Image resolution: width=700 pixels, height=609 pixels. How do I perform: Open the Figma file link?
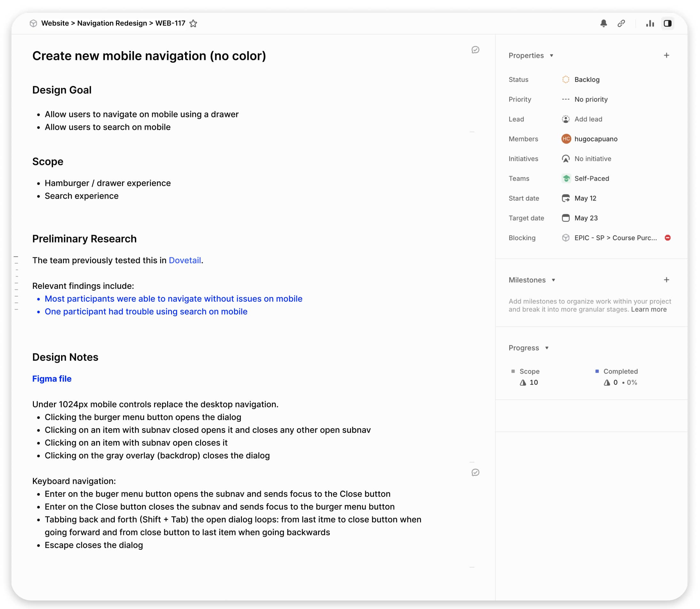[52, 379]
